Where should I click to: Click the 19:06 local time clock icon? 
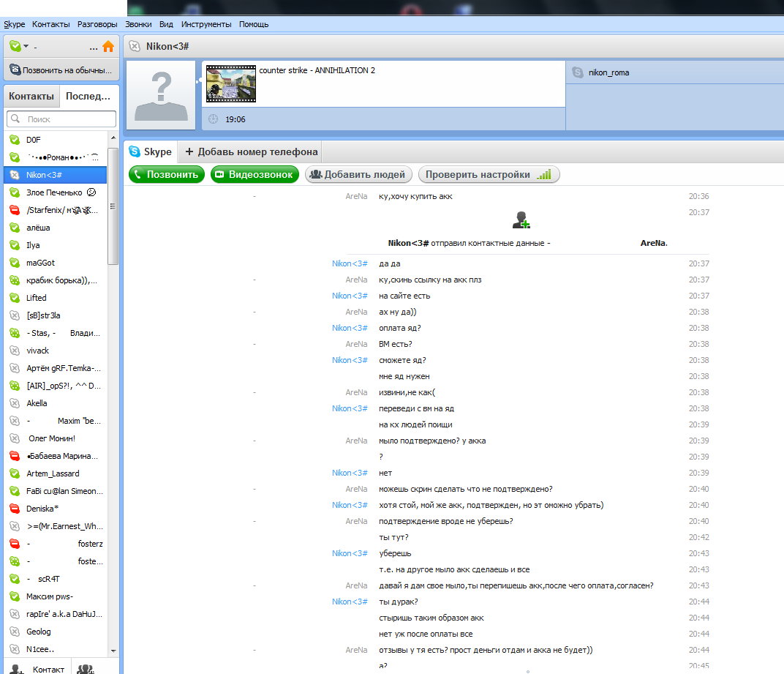click(x=213, y=119)
